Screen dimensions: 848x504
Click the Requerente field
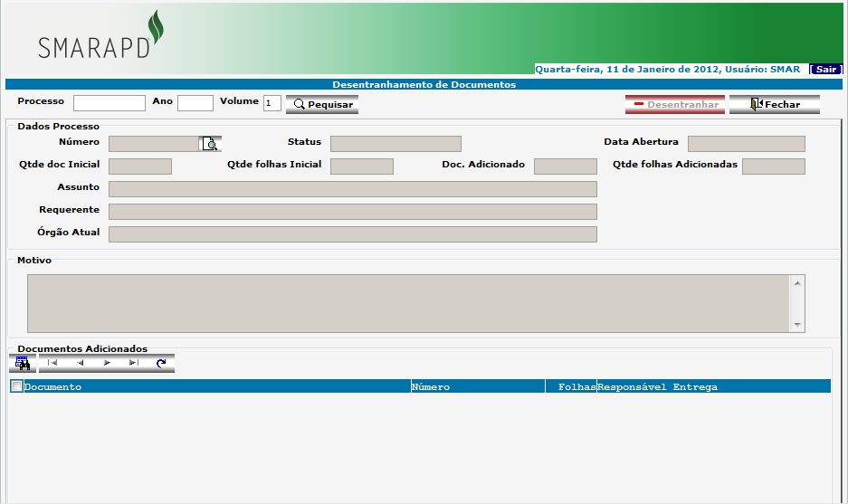pyautogui.click(x=353, y=212)
